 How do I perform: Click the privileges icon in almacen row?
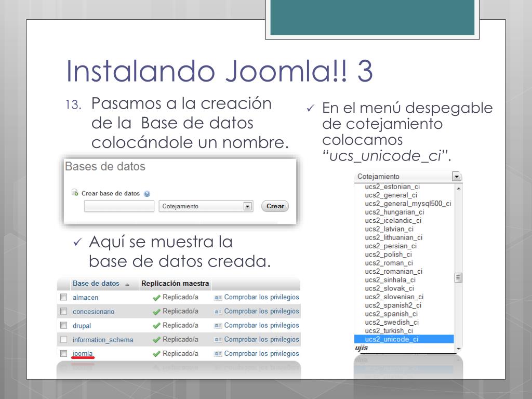(218, 298)
